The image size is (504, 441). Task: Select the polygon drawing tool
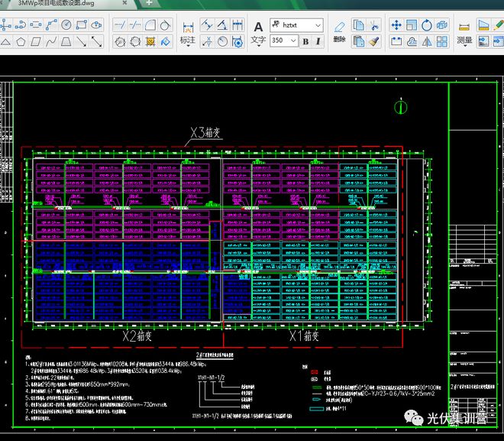tap(21, 41)
